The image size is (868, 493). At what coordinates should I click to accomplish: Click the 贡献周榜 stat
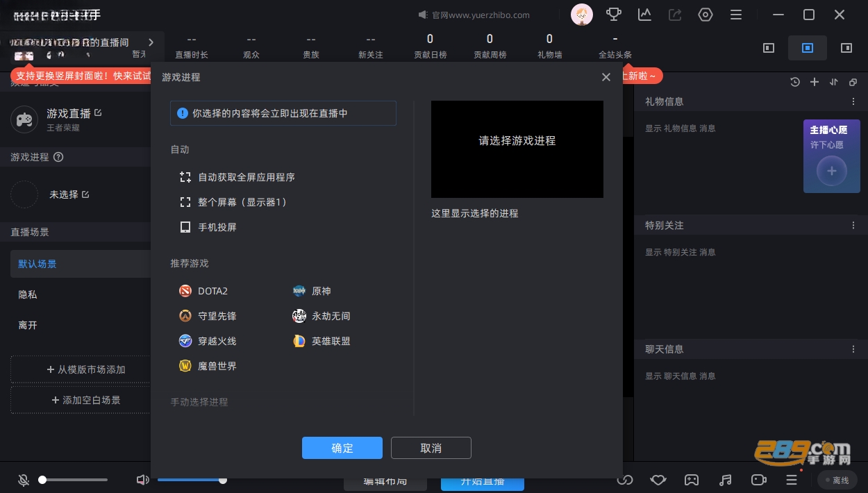click(x=490, y=47)
